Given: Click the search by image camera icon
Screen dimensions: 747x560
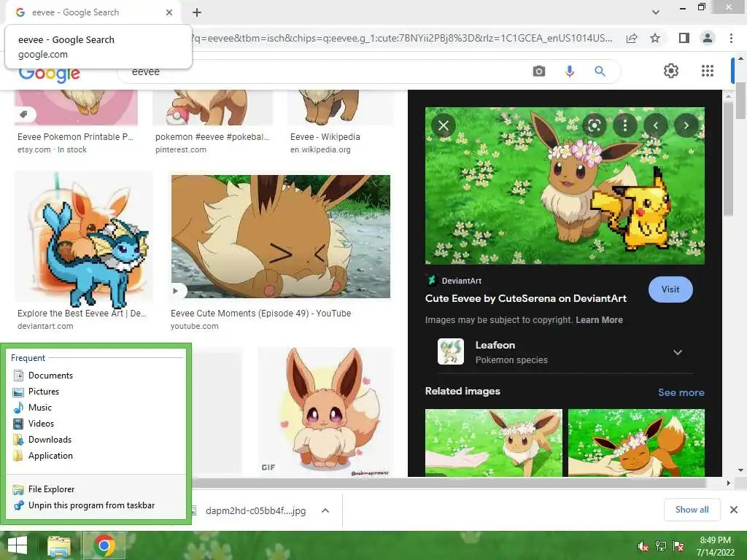Looking at the screenshot, I should tap(539, 71).
